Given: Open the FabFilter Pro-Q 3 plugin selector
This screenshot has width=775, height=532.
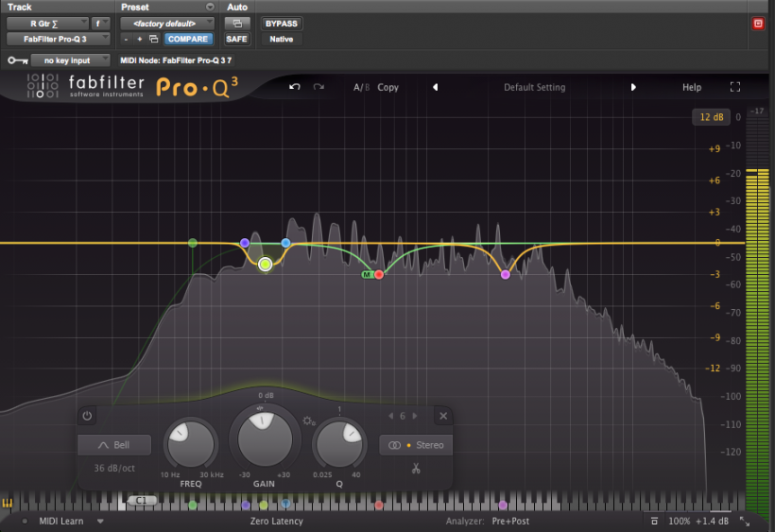Looking at the screenshot, I should (x=58, y=39).
